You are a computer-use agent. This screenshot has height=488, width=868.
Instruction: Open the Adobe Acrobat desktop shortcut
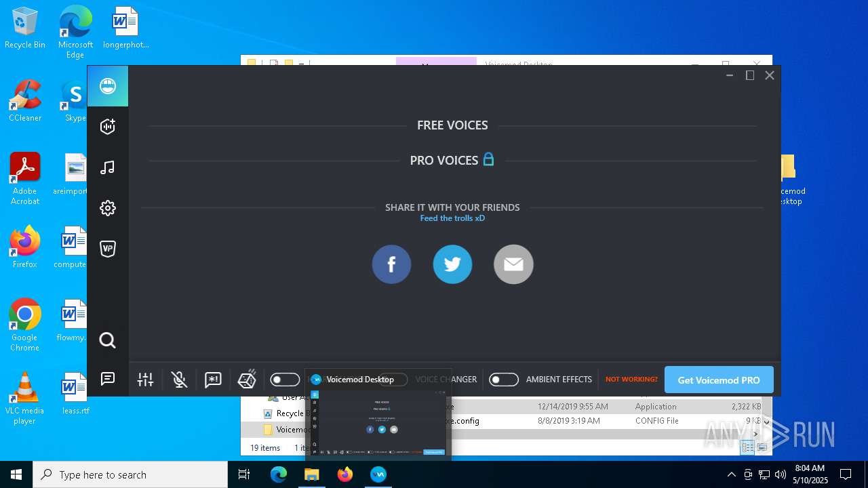tap(25, 179)
